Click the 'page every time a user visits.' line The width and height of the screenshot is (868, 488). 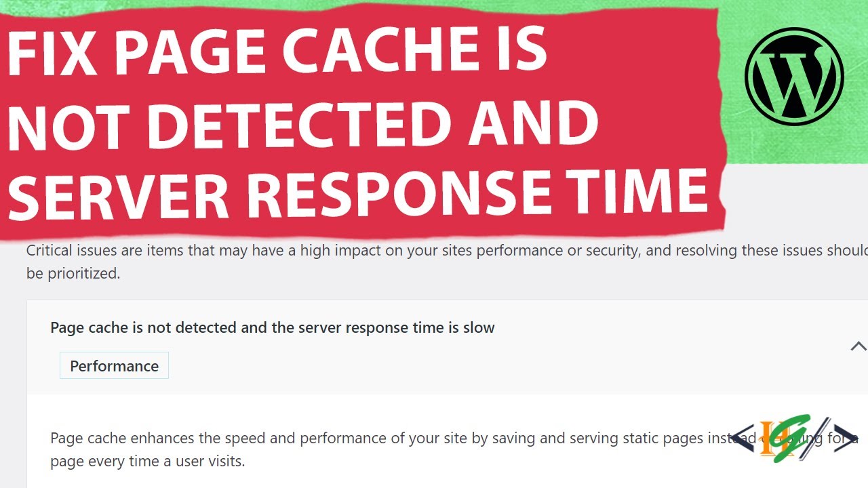click(x=147, y=462)
